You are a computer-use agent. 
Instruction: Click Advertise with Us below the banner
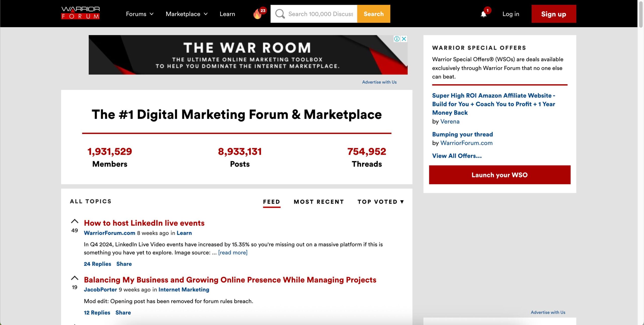[x=379, y=82]
